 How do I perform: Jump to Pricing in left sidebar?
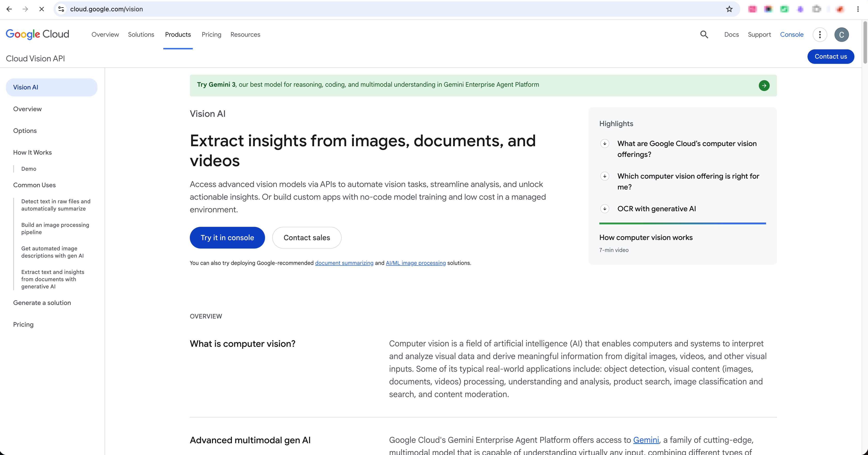(x=23, y=325)
